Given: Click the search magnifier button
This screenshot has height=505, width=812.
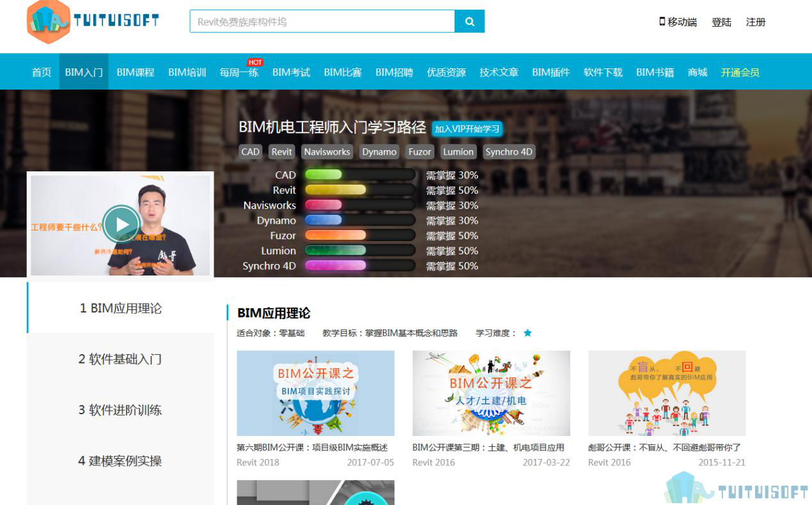Looking at the screenshot, I should point(469,21).
